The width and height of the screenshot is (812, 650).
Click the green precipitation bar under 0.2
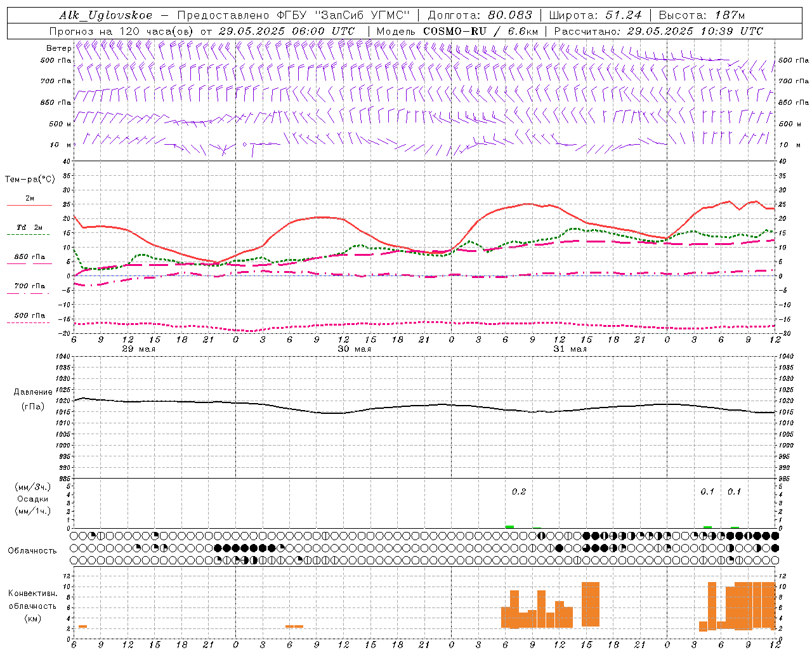pyautogui.click(x=509, y=527)
